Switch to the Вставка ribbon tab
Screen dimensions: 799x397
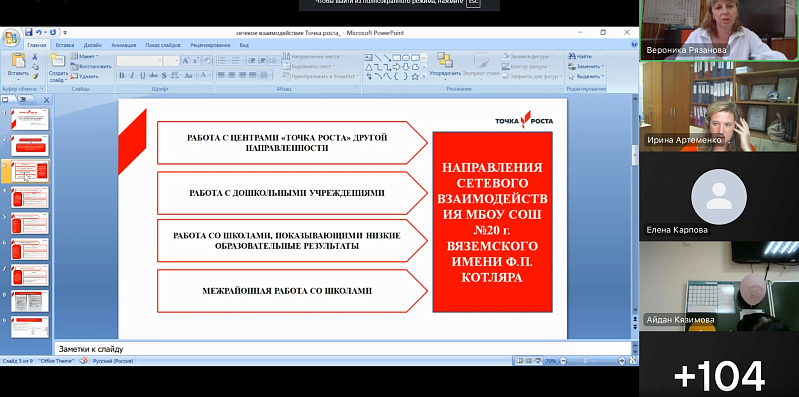point(65,45)
